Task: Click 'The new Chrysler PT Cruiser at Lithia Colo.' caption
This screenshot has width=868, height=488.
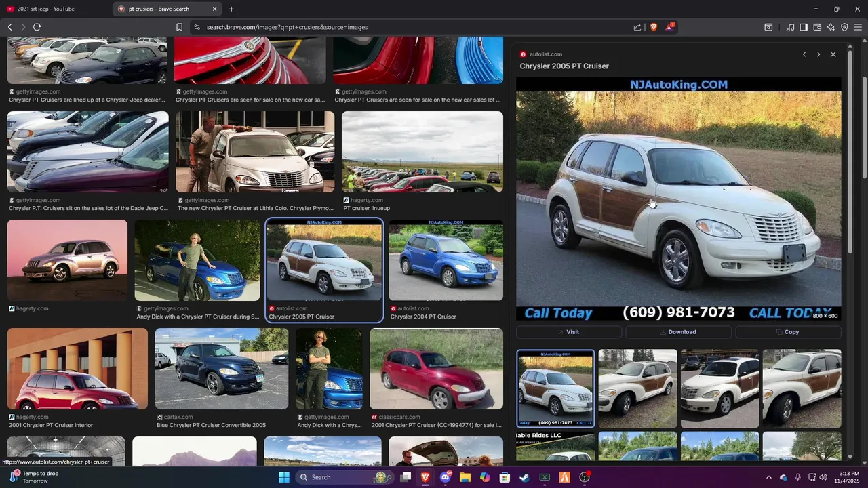Action: click(x=256, y=209)
